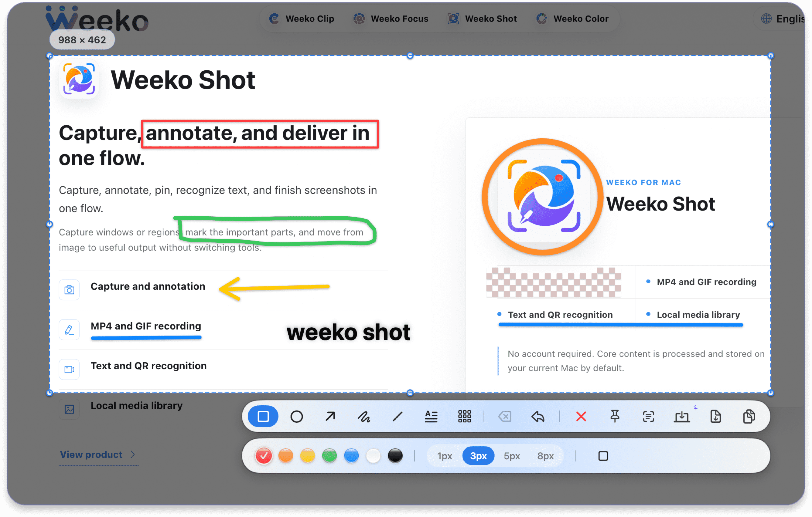Click the bottom-left selection corner handle

coord(49,393)
